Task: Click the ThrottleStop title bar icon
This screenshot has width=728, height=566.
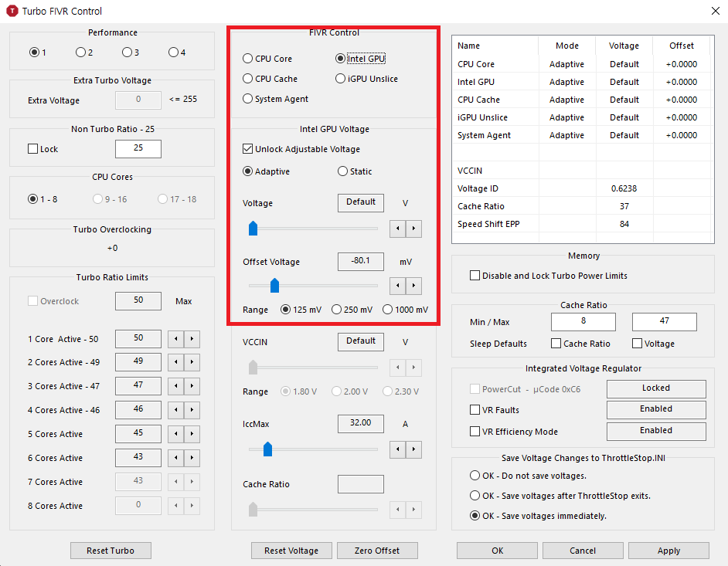Action: point(12,11)
